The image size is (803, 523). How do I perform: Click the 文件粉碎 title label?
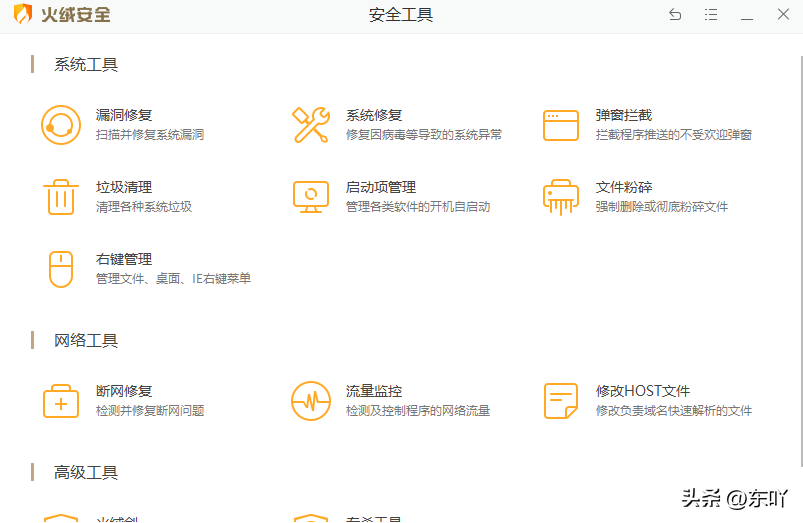(x=624, y=187)
